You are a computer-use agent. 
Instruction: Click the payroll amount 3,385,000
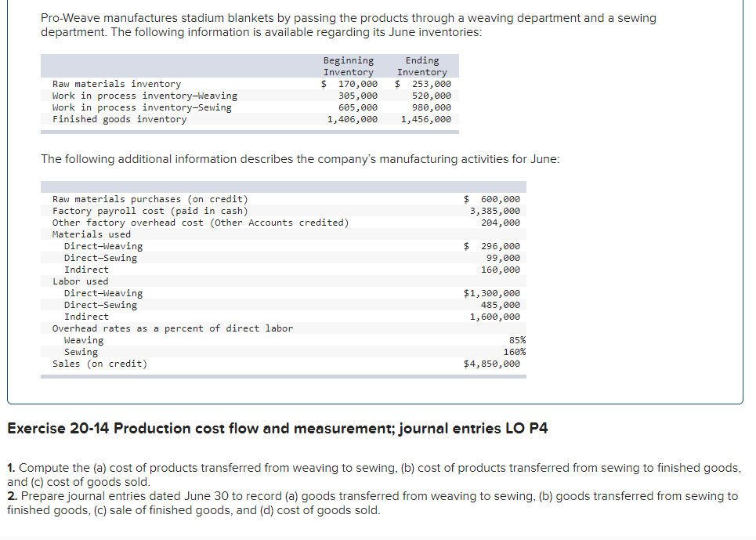(x=495, y=211)
